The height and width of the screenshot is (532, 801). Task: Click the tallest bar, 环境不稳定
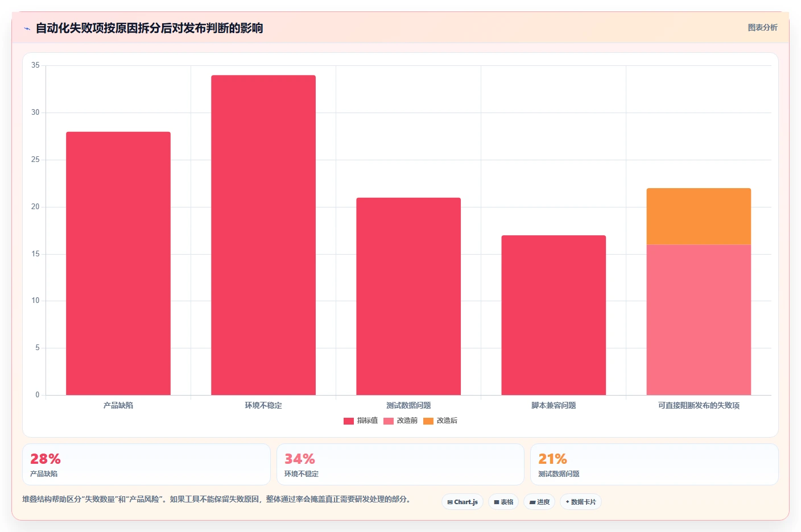pyautogui.click(x=263, y=235)
